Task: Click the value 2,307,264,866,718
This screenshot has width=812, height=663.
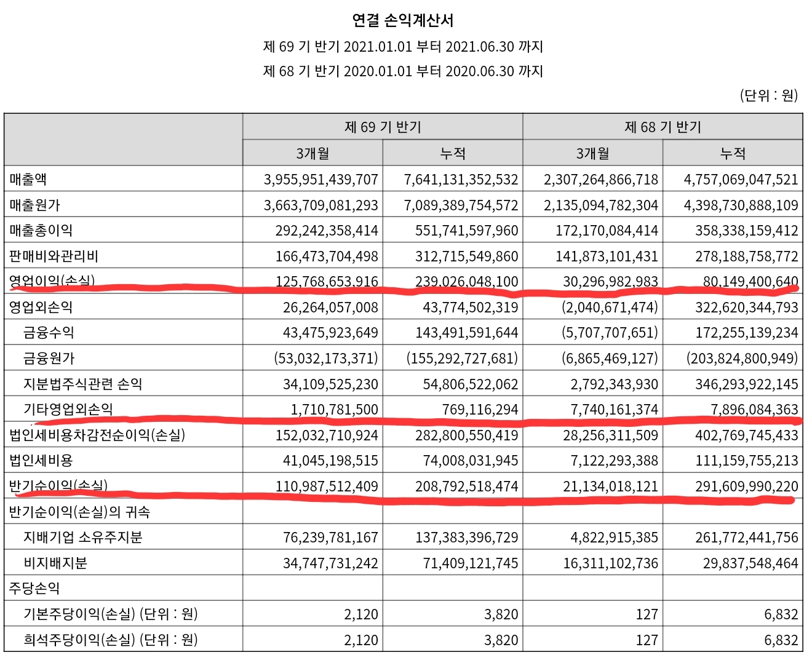Action: coord(601,180)
